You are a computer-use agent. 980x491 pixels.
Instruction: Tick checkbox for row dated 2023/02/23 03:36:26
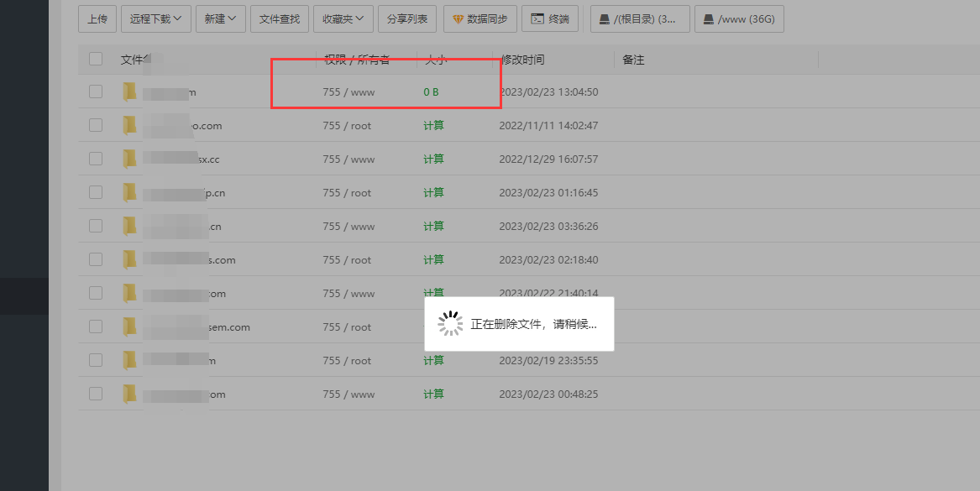pyautogui.click(x=96, y=226)
